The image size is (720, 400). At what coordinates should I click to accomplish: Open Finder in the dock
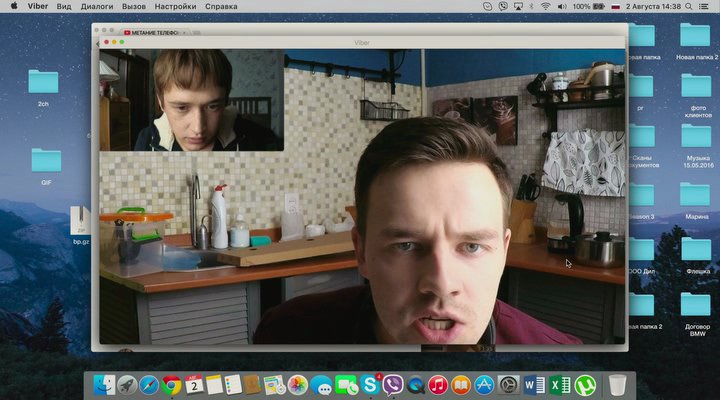coord(104,384)
